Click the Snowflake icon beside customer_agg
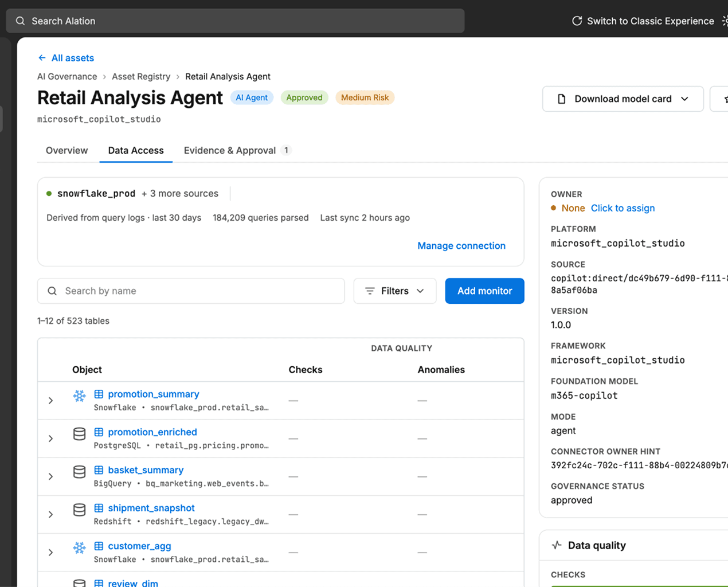The width and height of the screenshot is (728, 587). (80, 547)
